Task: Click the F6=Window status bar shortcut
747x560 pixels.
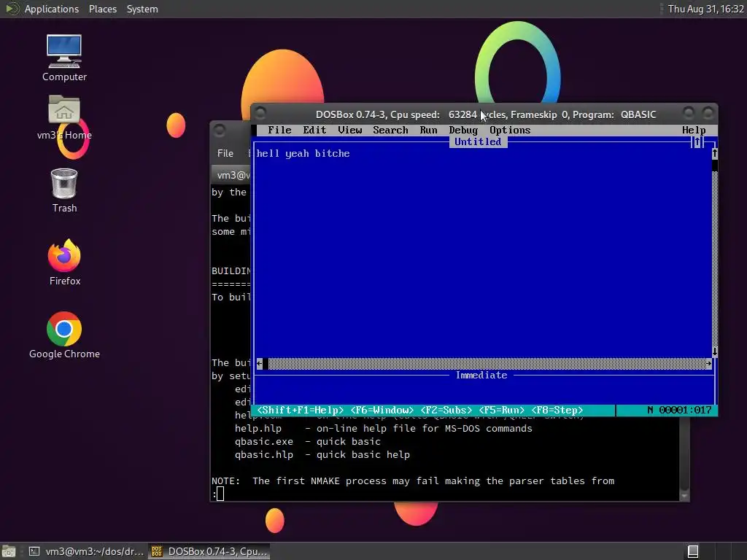Action: point(382,410)
